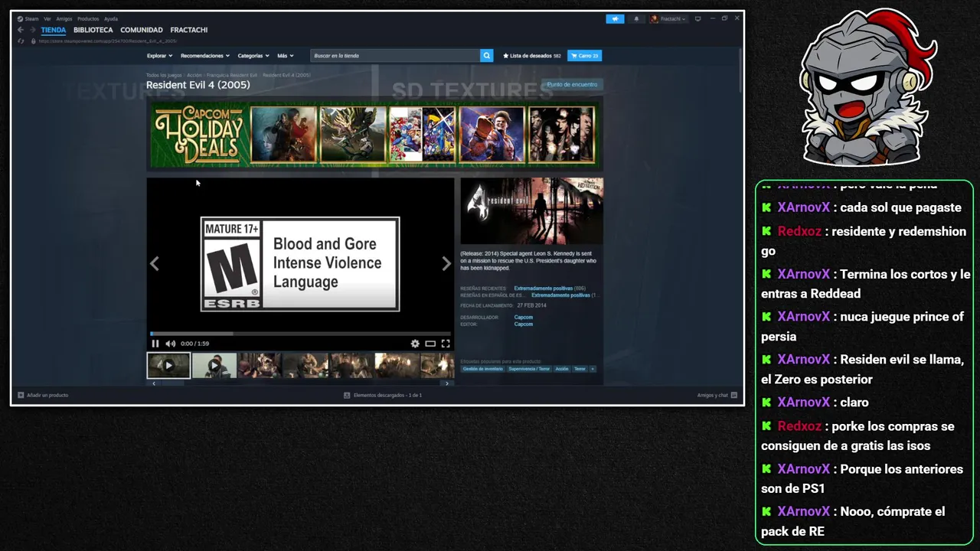Open the Steam announcements megaphone button
The width and height of the screenshot is (980, 551).
[x=615, y=19]
